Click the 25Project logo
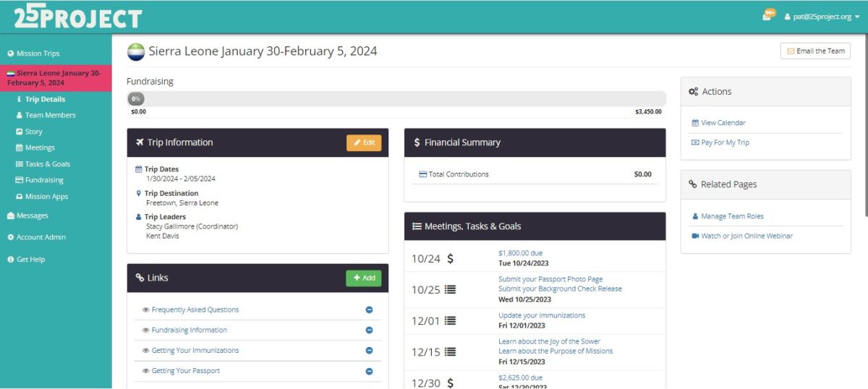Viewport: 868px width, 389px height. click(x=77, y=17)
